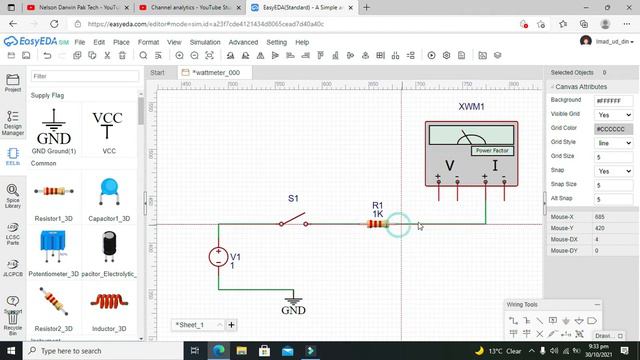Run the simulation with the play icon
The height and width of the screenshot is (360, 640).
[431, 56]
